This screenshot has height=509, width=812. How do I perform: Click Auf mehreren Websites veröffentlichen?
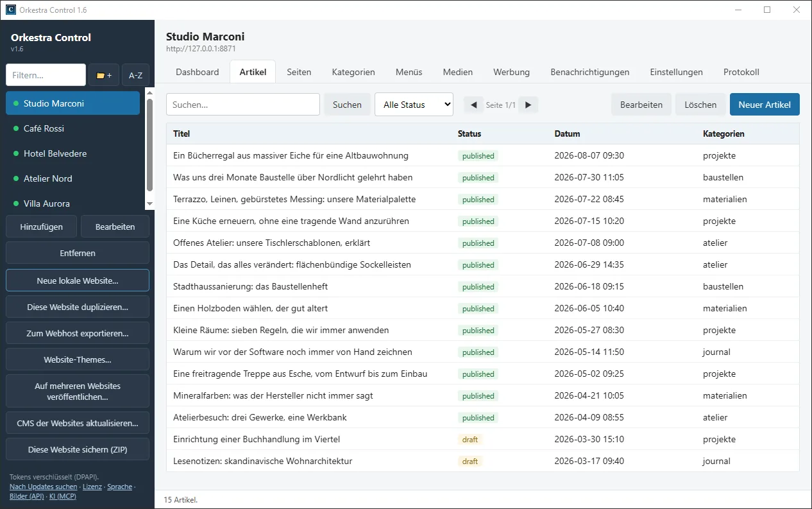(78, 392)
